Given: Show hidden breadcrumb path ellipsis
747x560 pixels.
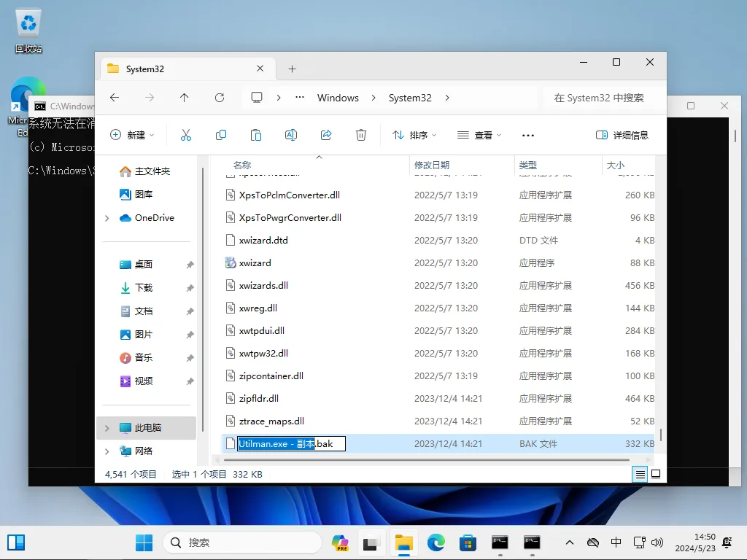Looking at the screenshot, I should tap(300, 98).
